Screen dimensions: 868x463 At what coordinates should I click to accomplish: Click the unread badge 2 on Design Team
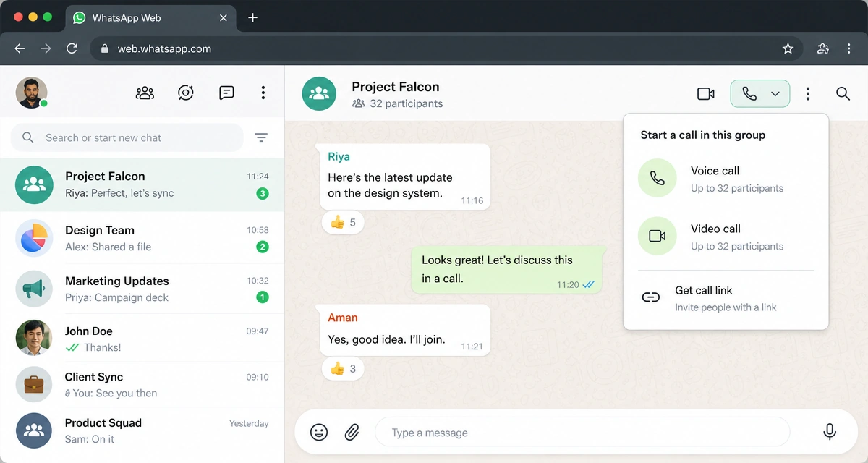coord(263,247)
